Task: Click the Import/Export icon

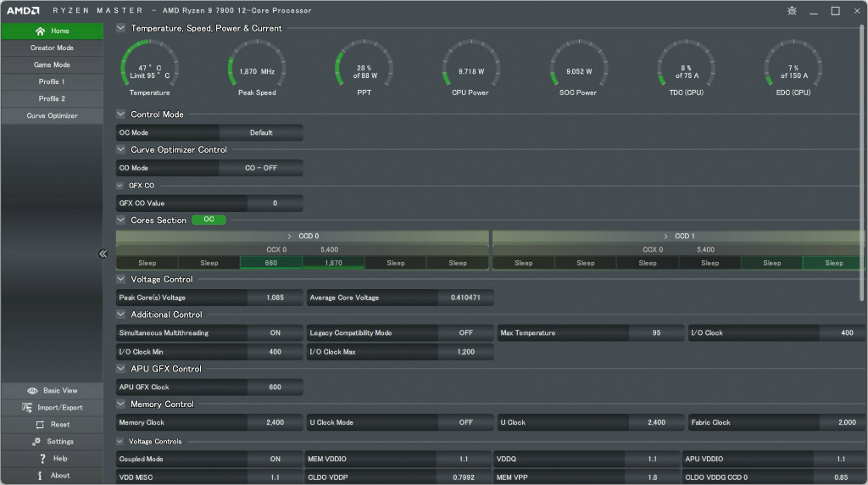Action: pos(27,408)
